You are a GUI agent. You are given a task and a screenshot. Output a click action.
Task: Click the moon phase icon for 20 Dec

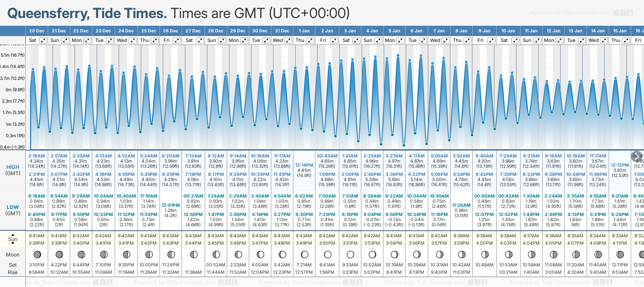click(37, 254)
